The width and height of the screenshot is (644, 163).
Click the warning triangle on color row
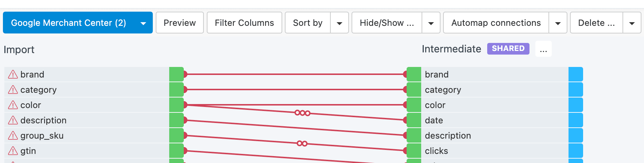(13, 105)
